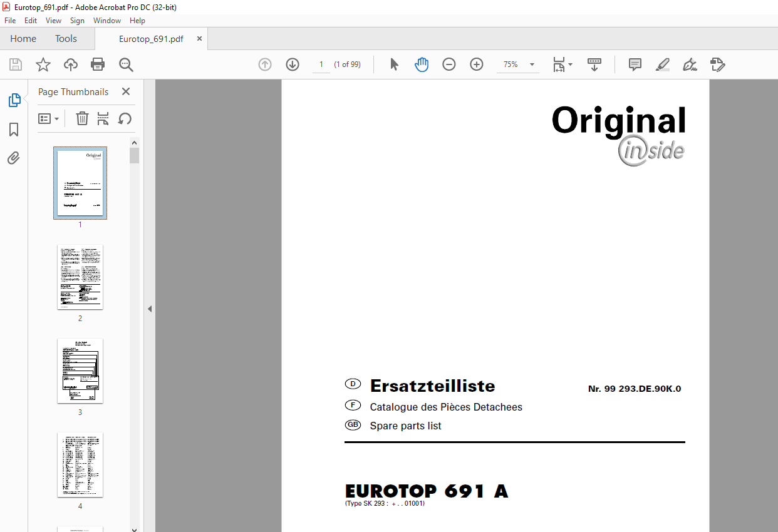Click the Stamp tool icon
This screenshot has height=532, width=778.
(718, 64)
